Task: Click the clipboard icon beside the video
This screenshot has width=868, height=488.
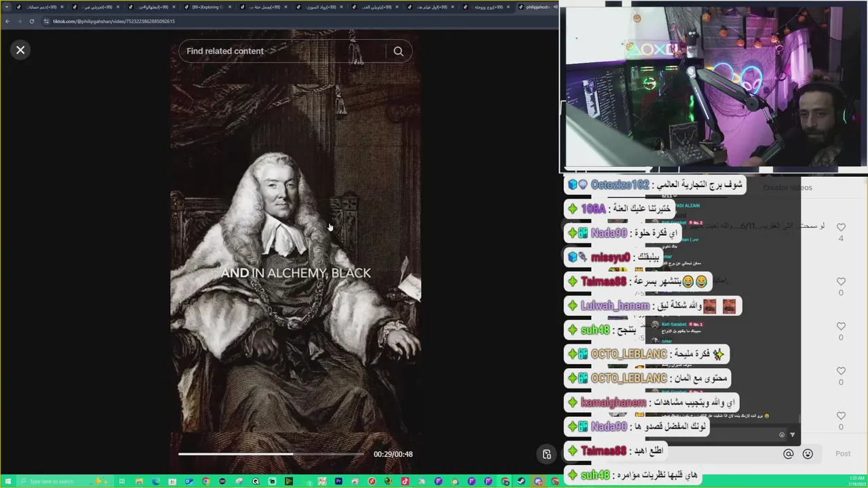Action: (x=547, y=454)
